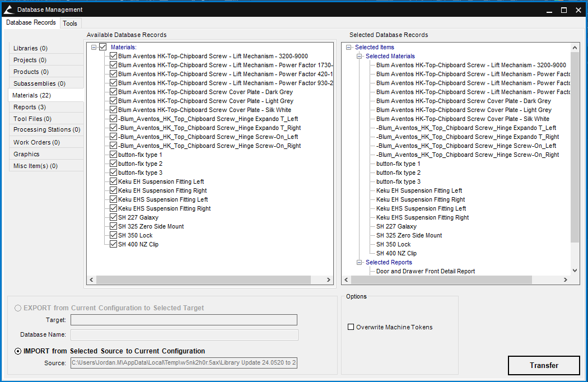The width and height of the screenshot is (588, 382).
Task: Switch to the Tools tab
Action: pos(70,23)
